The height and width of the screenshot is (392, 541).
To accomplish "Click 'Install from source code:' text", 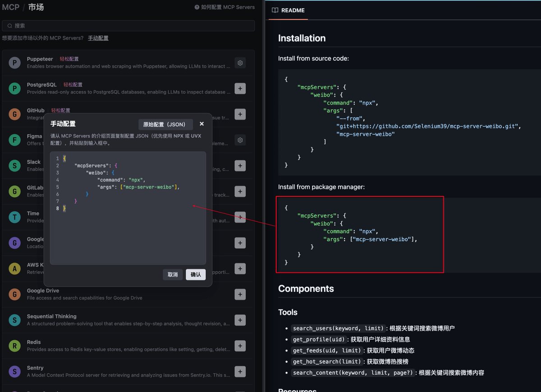I will tap(313, 59).
